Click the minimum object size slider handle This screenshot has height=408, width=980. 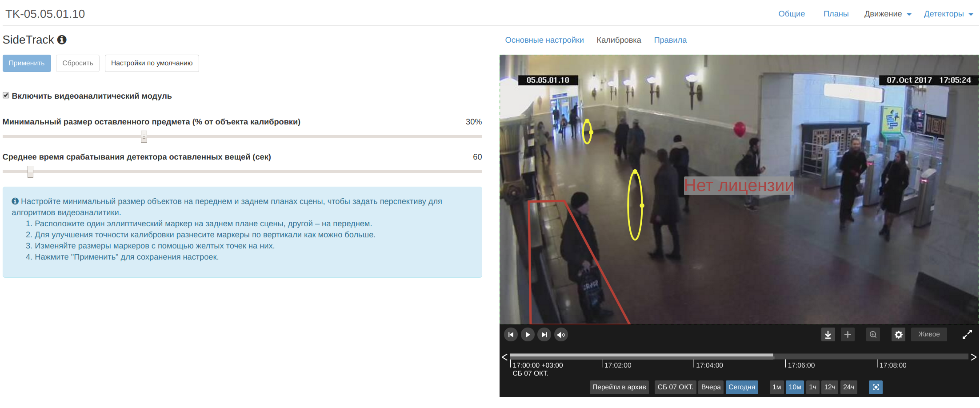[144, 136]
